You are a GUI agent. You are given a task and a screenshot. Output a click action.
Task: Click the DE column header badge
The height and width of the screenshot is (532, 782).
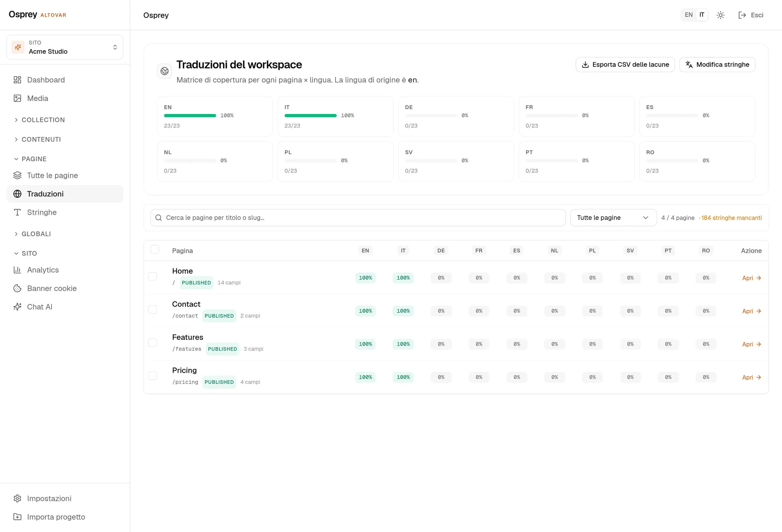441,251
